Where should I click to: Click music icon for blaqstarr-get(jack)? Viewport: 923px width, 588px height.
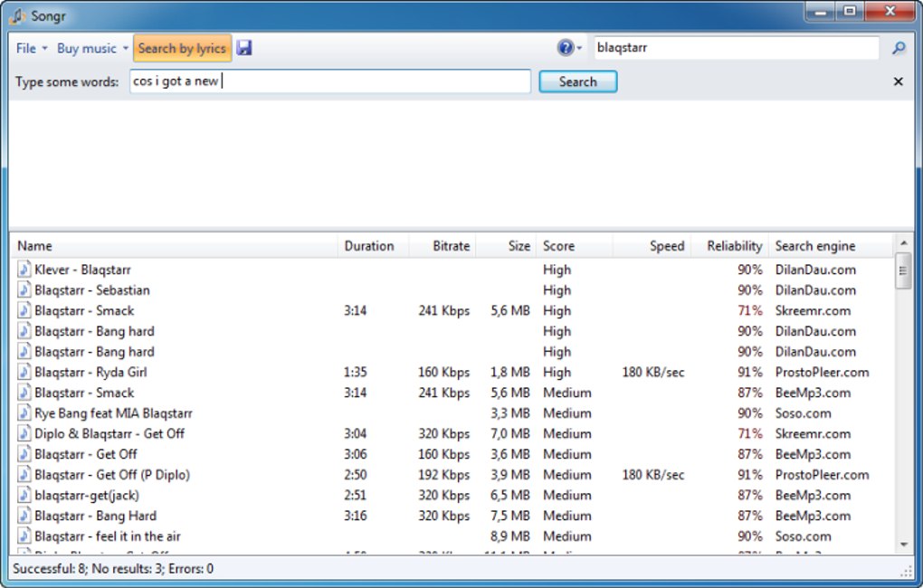(x=24, y=495)
